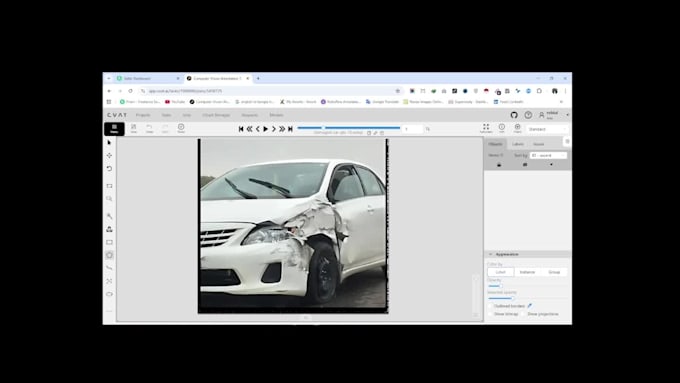Image resolution: width=680 pixels, height=383 pixels.
Task: Select the Move image tool
Action: coord(109,155)
